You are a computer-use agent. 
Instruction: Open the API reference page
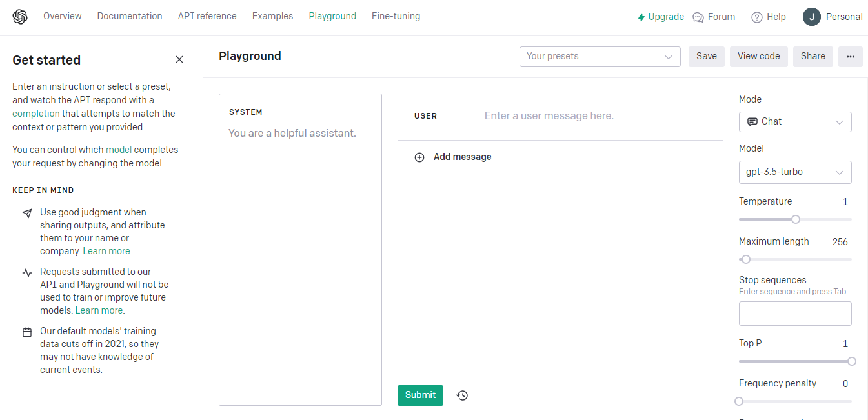[207, 16]
